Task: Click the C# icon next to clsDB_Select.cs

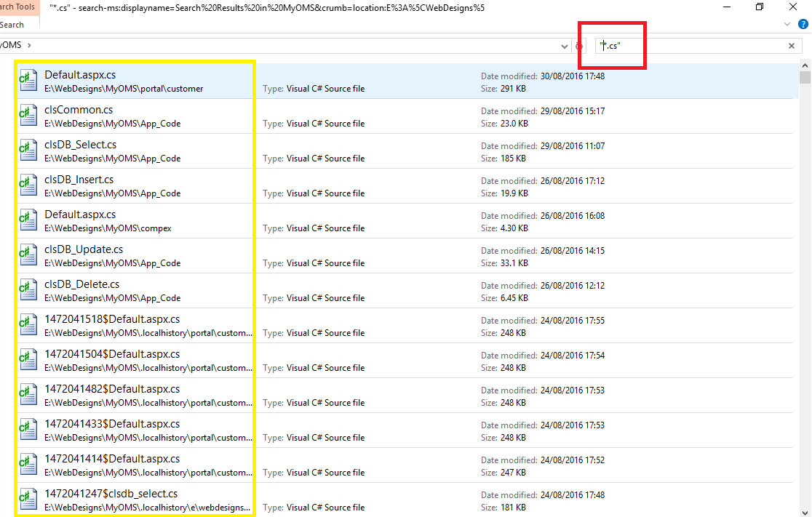Action: (x=28, y=150)
